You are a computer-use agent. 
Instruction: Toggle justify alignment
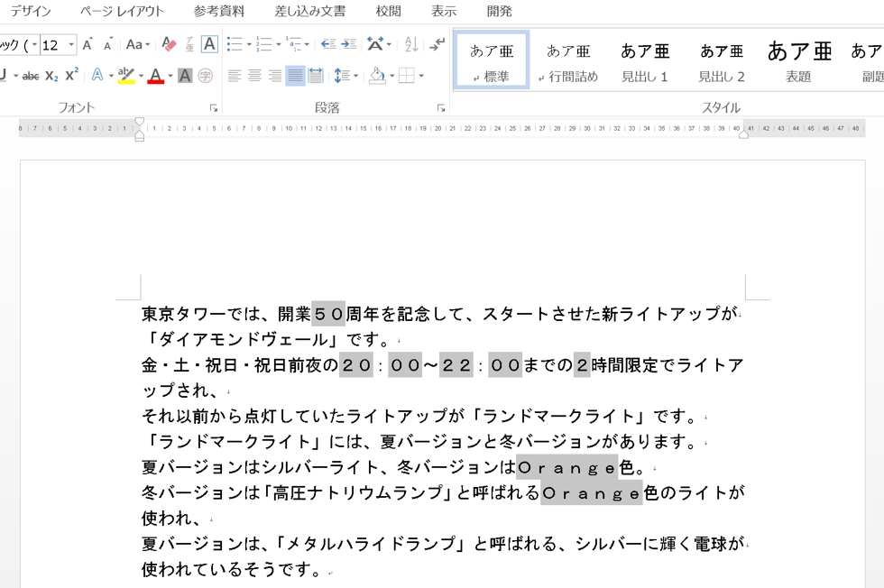tap(296, 75)
